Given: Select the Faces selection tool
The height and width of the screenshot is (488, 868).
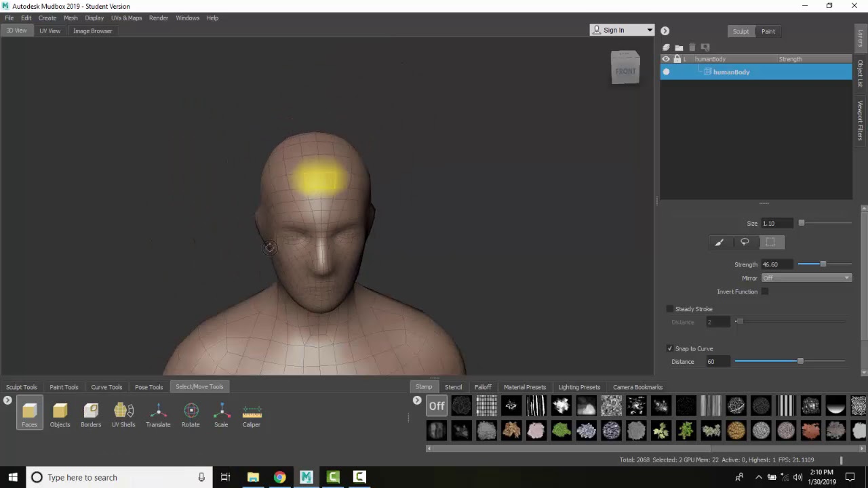Looking at the screenshot, I should click(x=29, y=413).
